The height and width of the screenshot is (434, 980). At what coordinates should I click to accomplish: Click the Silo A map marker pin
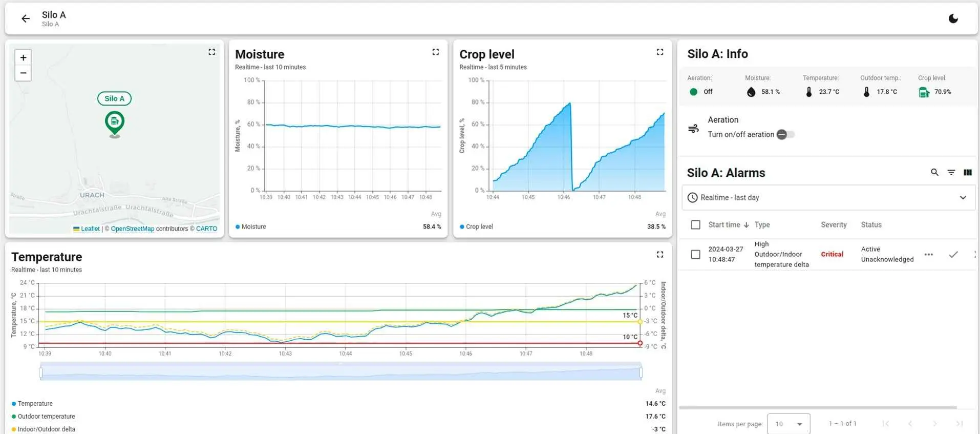pyautogui.click(x=115, y=123)
